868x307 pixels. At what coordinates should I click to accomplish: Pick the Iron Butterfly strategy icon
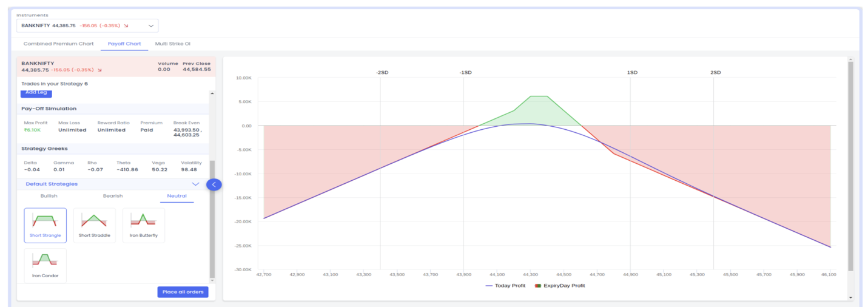(x=144, y=225)
